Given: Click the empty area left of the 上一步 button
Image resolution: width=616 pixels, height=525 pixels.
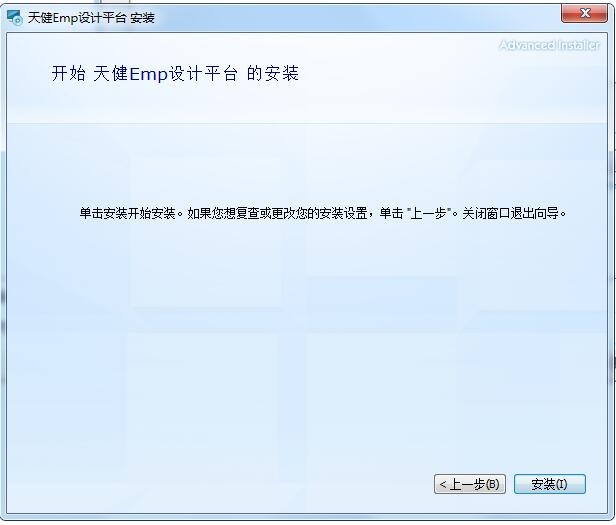Looking at the screenshot, I should click(x=220, y=484).
